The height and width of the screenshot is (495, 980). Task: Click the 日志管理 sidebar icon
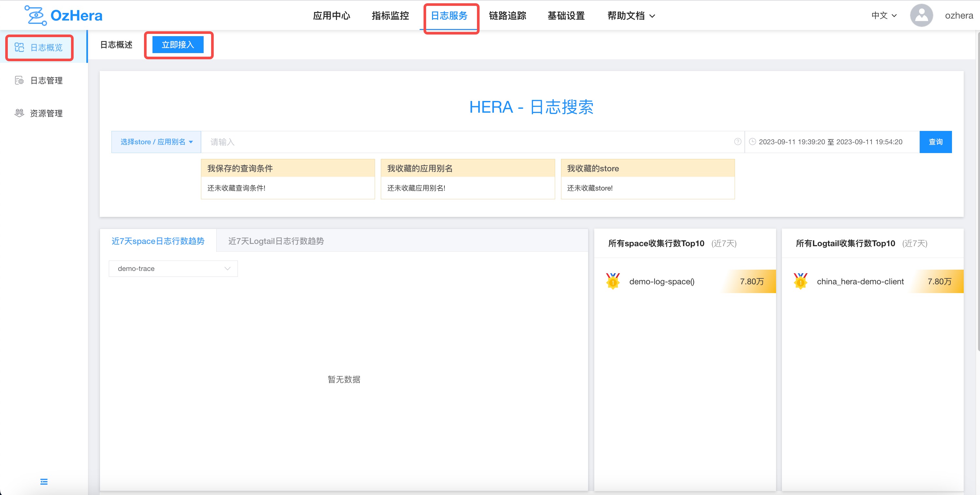pyautogui.click(x=20, y=80)
